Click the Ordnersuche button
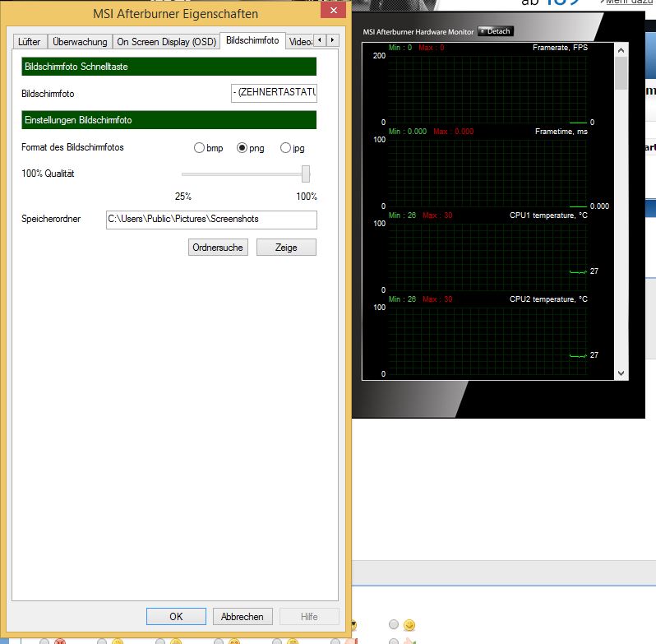Image resolution: width=656 pixels, height=644 pixels. (x=218, y=248)
